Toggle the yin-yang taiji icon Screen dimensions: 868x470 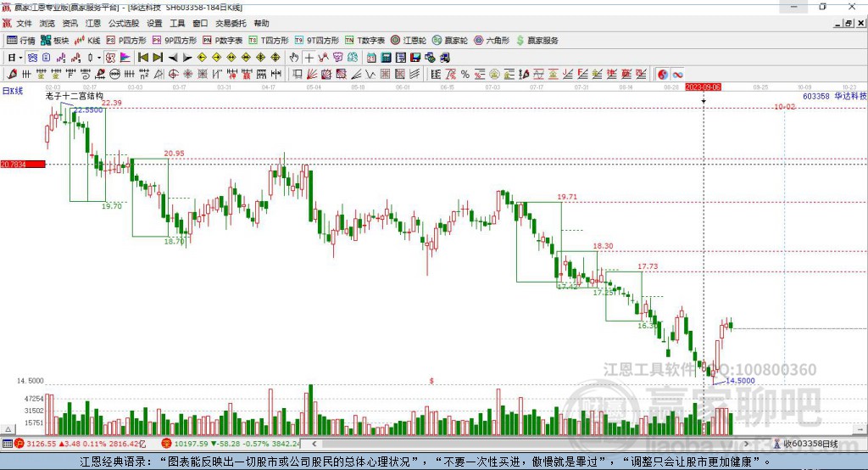[x=663, y=75]
